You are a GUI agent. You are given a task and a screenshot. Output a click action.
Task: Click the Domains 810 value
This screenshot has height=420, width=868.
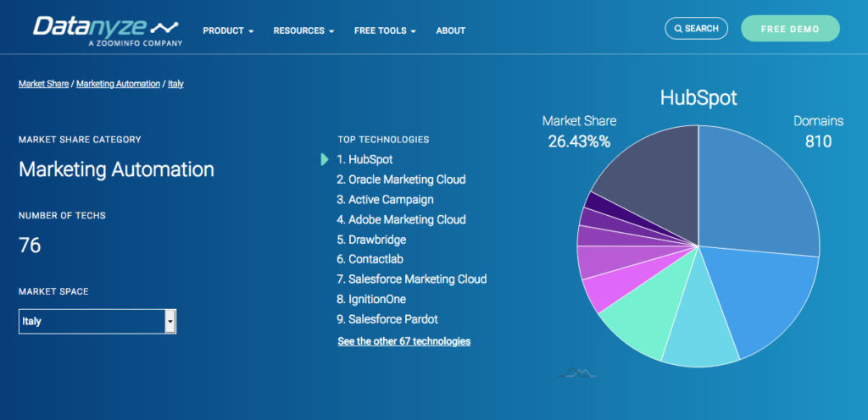pos(818,142)
